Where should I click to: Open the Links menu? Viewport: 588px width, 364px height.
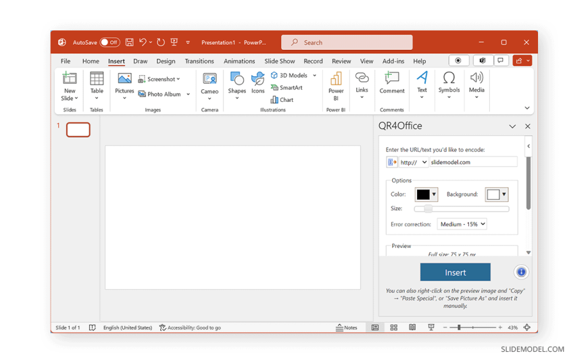(362, 86)
